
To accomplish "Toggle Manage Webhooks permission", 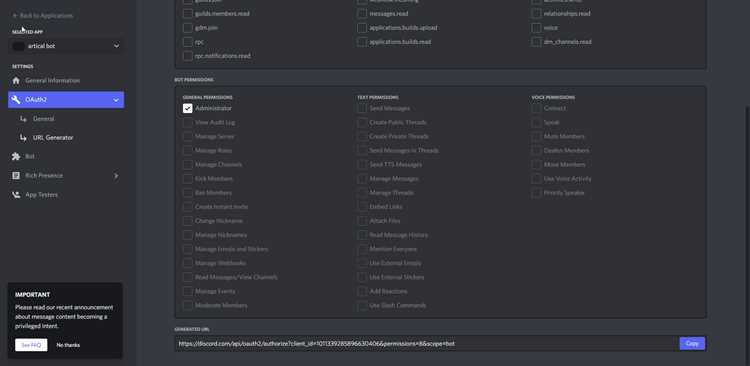I will click(x=188, y=263).
